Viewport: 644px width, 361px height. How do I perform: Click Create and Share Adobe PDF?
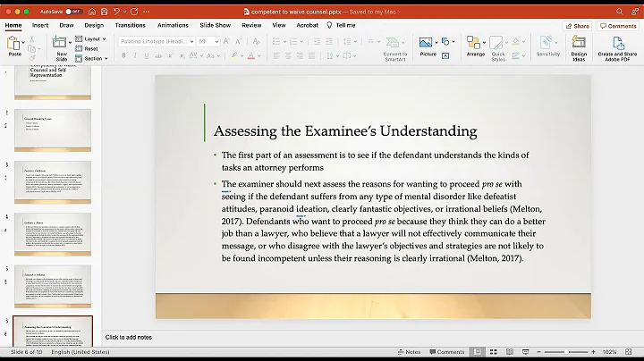617,49
